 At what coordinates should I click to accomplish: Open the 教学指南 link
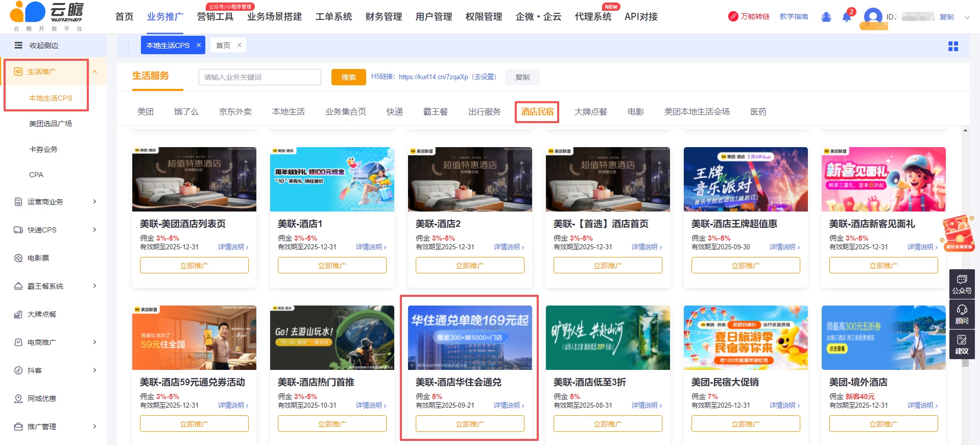click(794, 16)
